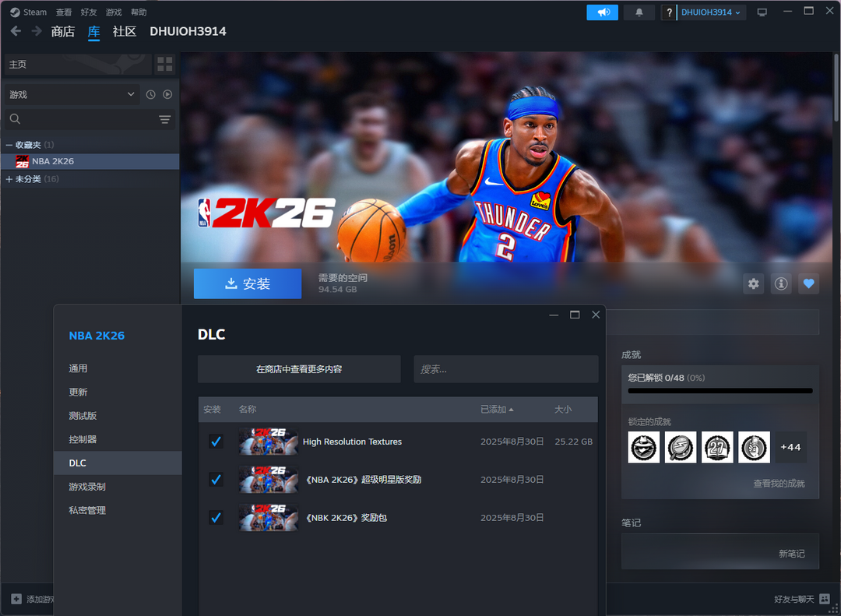Open the notifications bell
The height and width of the screenshot is (616, 841).
coord(639,12)
